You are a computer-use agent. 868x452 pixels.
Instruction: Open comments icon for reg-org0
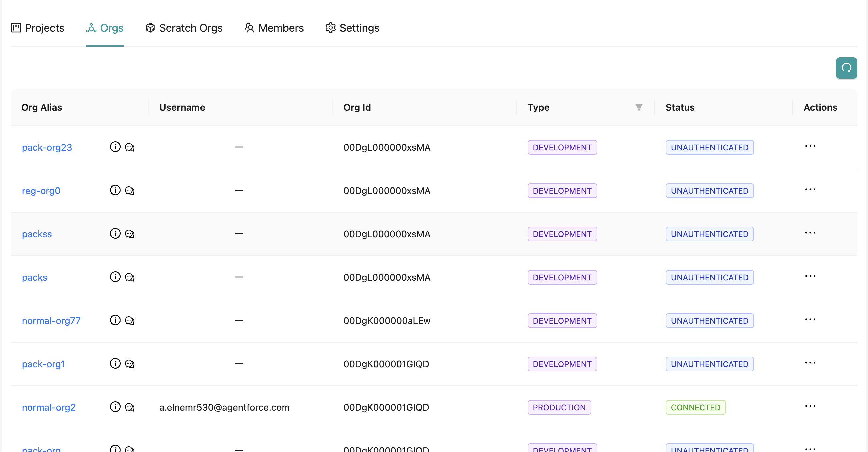click(130, 190)
